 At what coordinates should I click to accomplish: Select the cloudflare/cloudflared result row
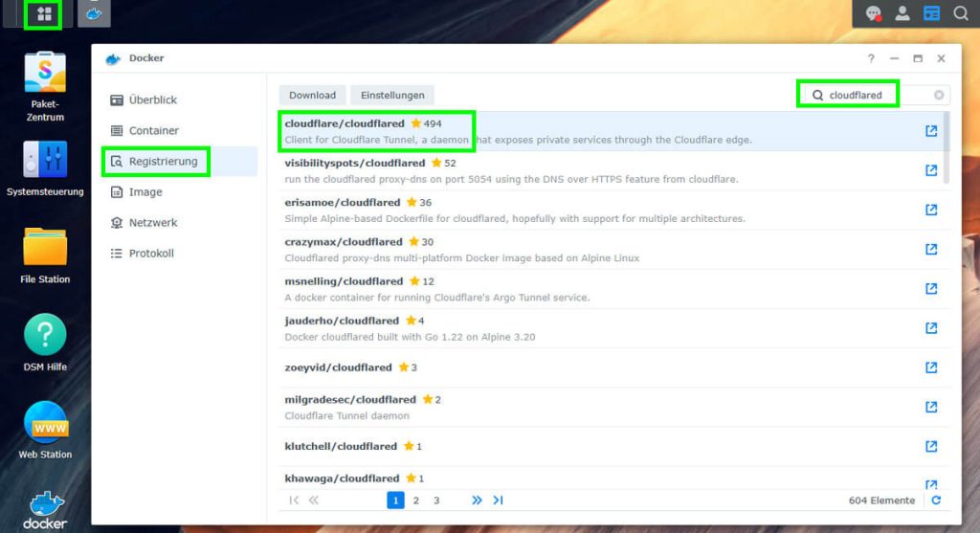612,131
